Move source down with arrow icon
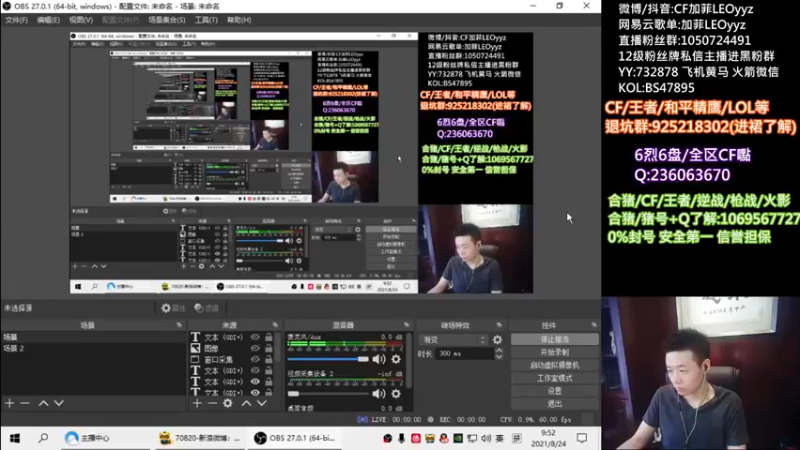This screenshot has width=800, height=450. (x=262, y=403)
